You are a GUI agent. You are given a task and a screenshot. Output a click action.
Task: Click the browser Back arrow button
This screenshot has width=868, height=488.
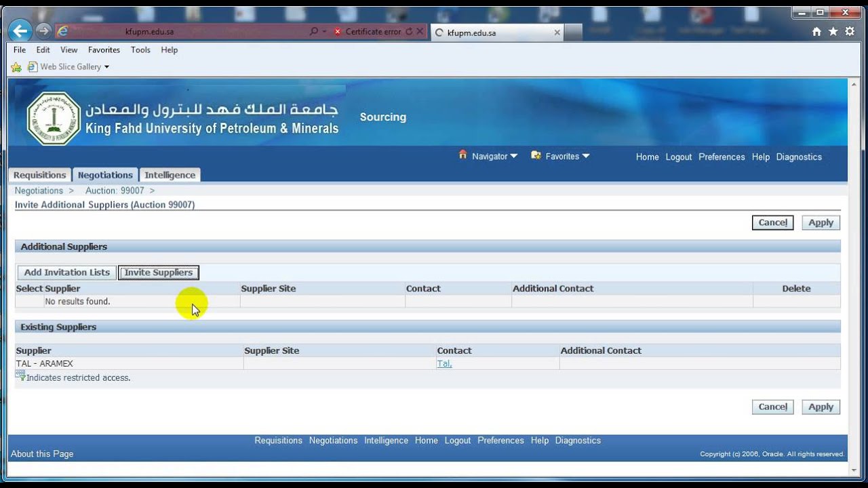20,30
